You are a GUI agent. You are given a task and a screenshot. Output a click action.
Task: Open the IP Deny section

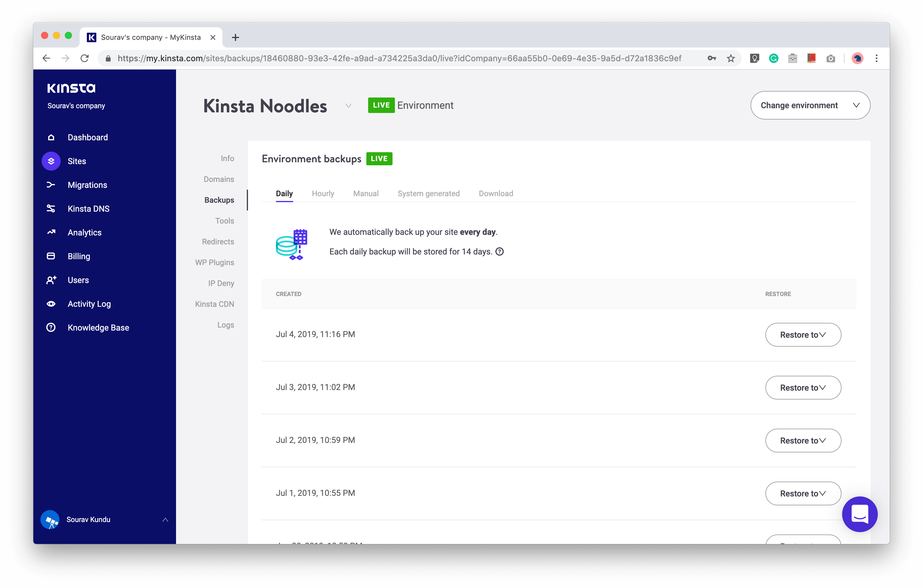pos(221,283)
